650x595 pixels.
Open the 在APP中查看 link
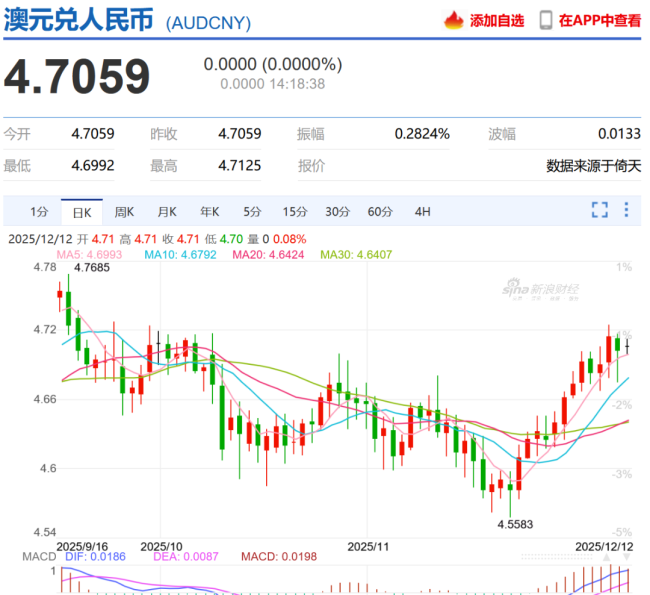(600, 20)
